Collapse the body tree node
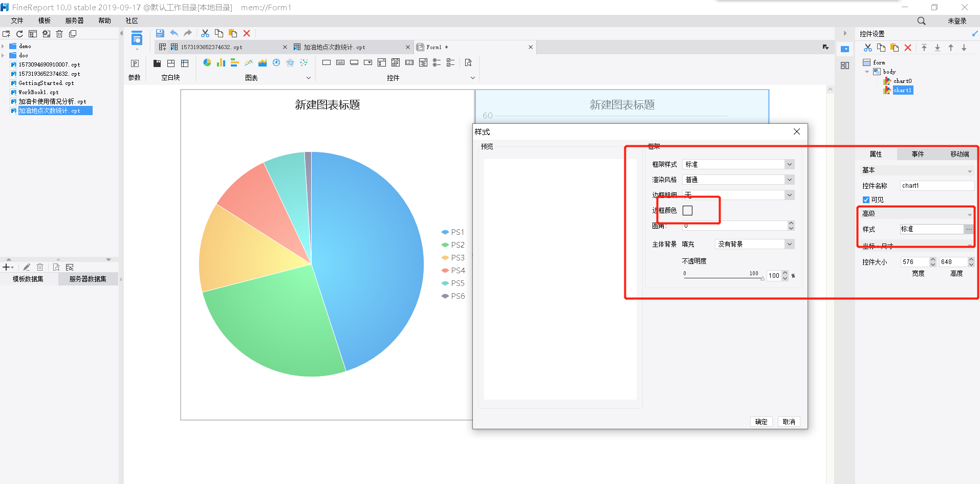The height and width of the screenshot is (484, 980). coord(867,72)
